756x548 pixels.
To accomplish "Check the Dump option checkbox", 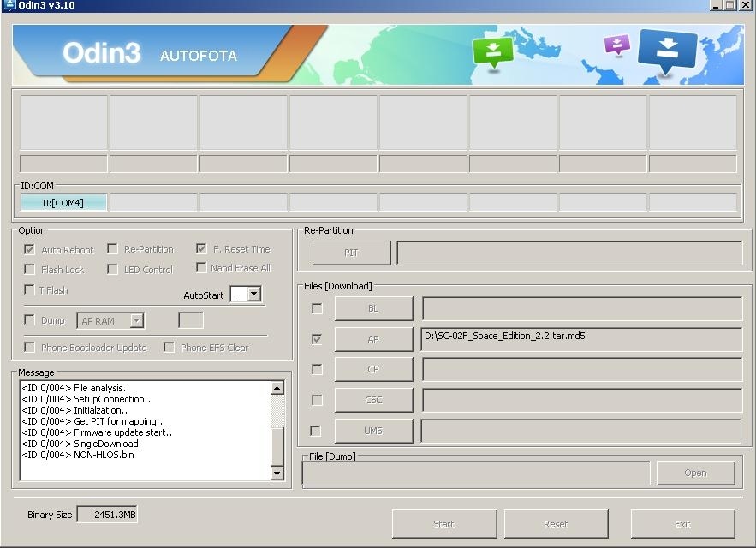I will pos(29,320).
